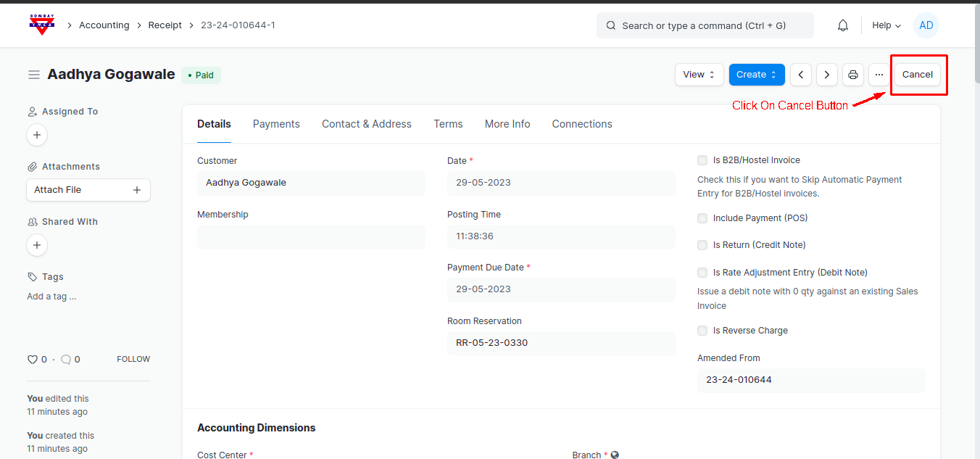This screenshot has height=459, width=980.
Task: Like this document heart icon
Action: point(32,359)
